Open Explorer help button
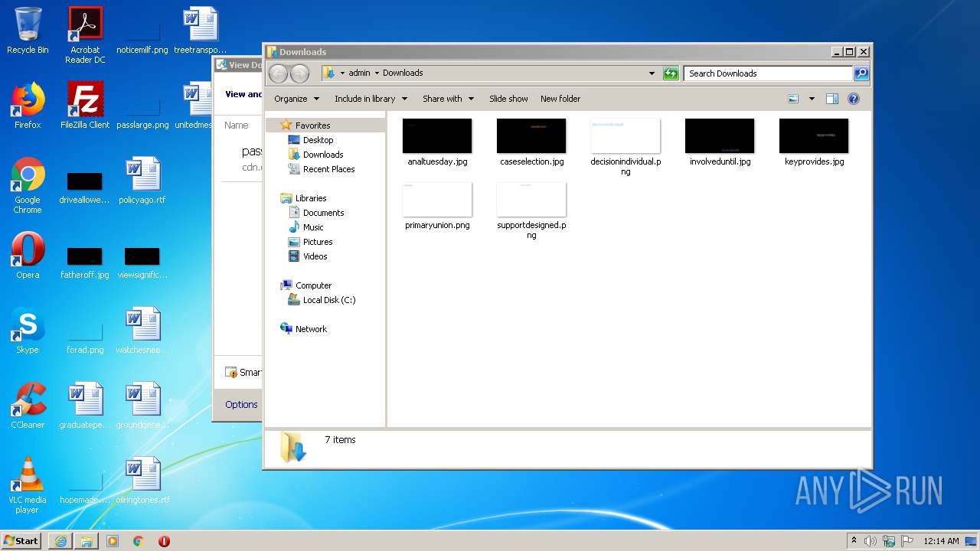This screenshot has width=980, height=551. tap(854, 99)
